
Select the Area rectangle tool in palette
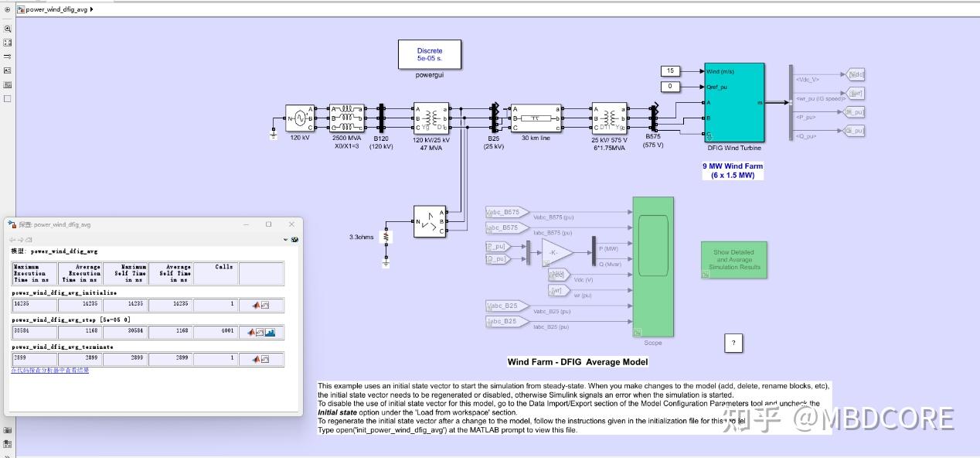[8, 98]
